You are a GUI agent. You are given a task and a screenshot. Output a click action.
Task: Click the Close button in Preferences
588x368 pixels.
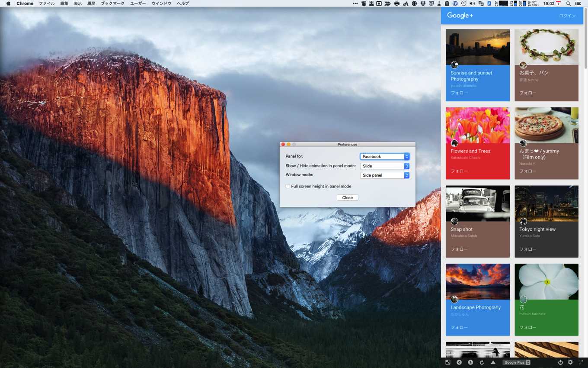pyautogui.click(x=347, y=198)
